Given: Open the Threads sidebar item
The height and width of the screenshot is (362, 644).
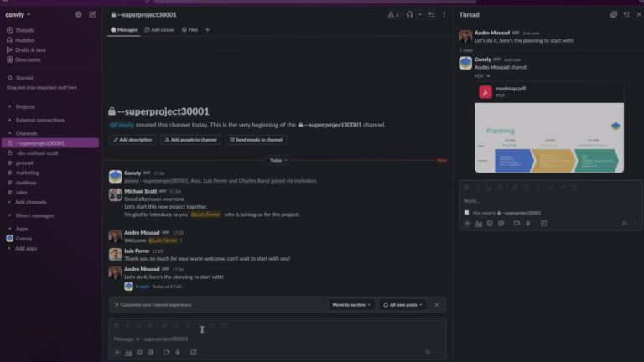Looking at the screenshot, I should coord(24,30).
